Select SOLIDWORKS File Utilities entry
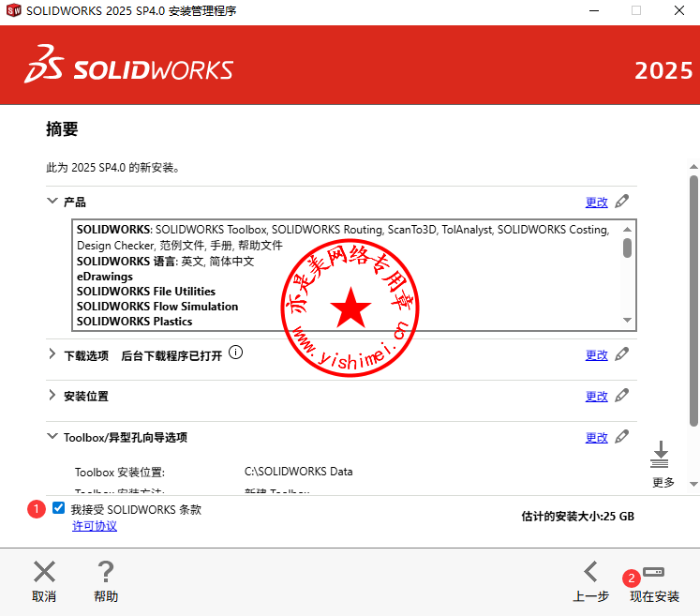 (146, 292)
